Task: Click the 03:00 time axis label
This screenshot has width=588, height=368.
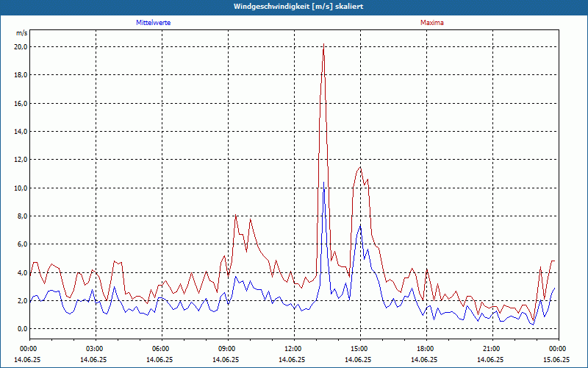Action: pyautogui.click(x=93, y=349)
